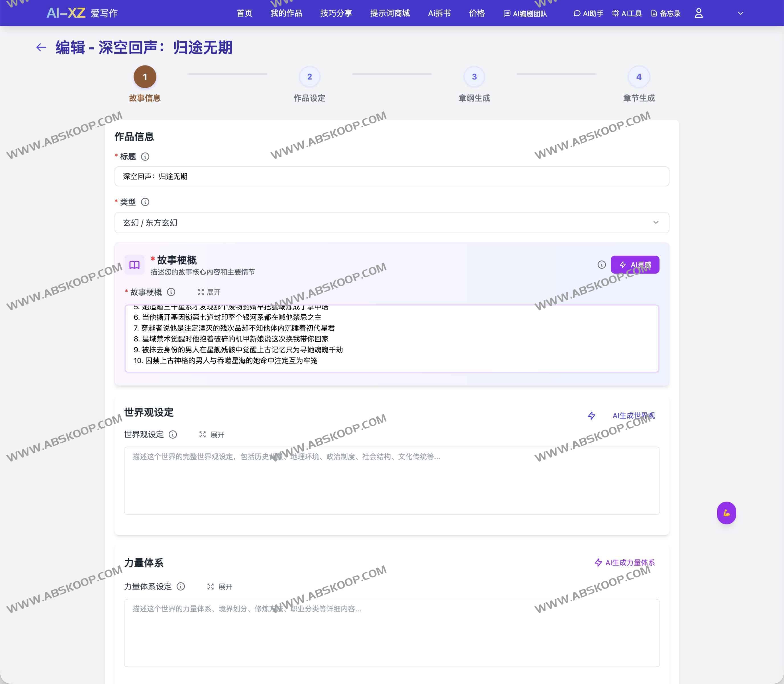The image size is (784, 684).
Task: Click the back arrow beside the page title
Action: pos(41,47)
